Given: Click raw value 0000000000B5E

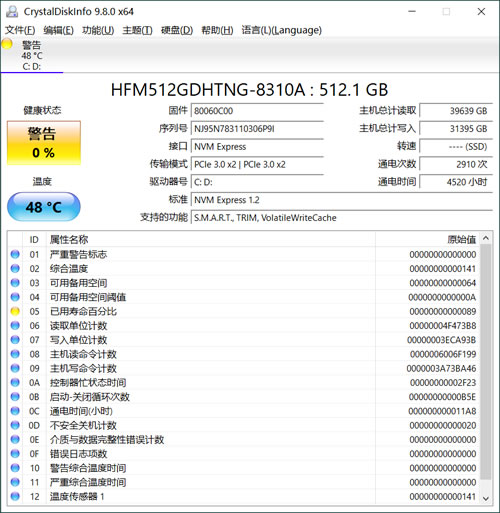Looking at the screenshot, I should (442, 397).
